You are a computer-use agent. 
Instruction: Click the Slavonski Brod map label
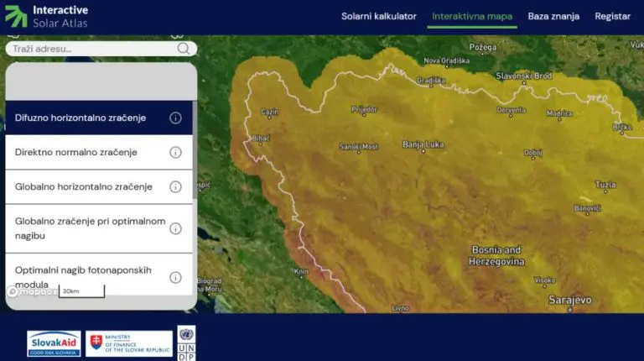(x=524, y=76)
